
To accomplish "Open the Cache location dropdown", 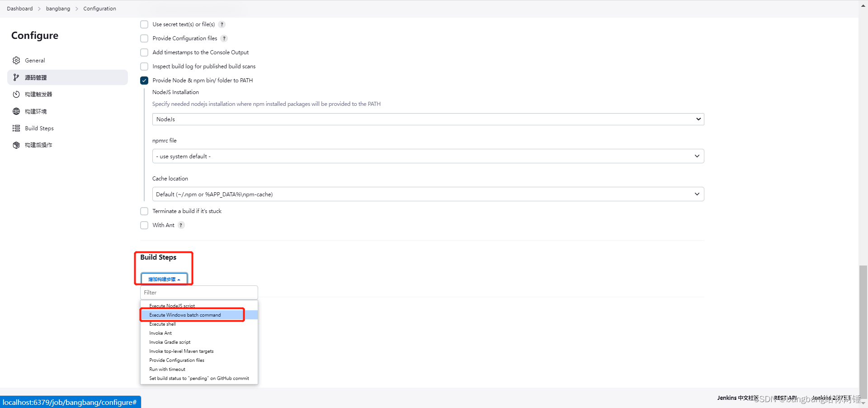I will (x=428, y=194).
